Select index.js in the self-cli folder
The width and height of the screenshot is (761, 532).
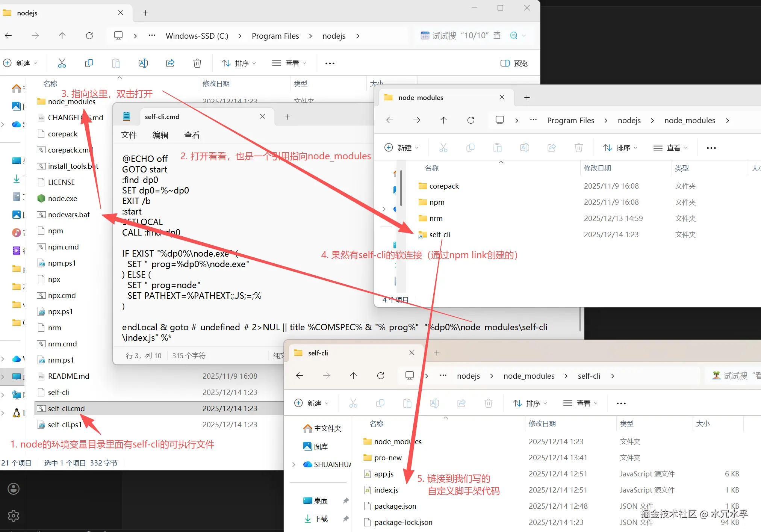click(x=386, y=490)
